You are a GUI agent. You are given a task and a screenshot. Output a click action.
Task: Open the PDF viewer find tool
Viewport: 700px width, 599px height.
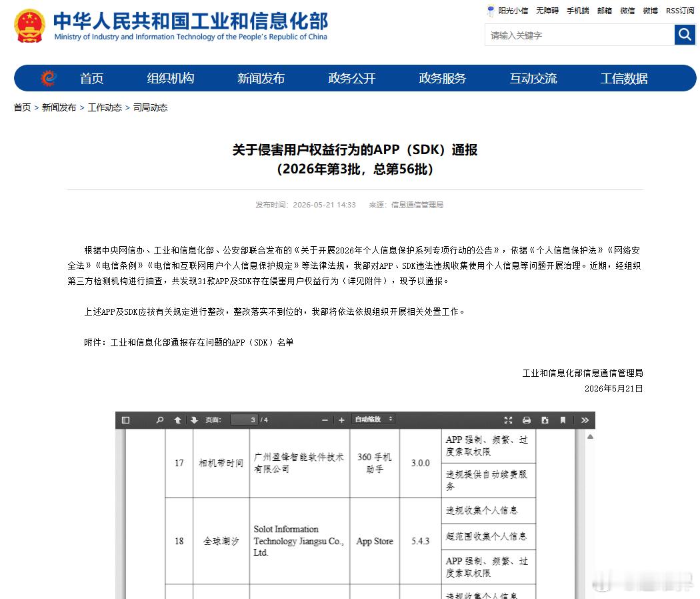(x=160, y=420)
